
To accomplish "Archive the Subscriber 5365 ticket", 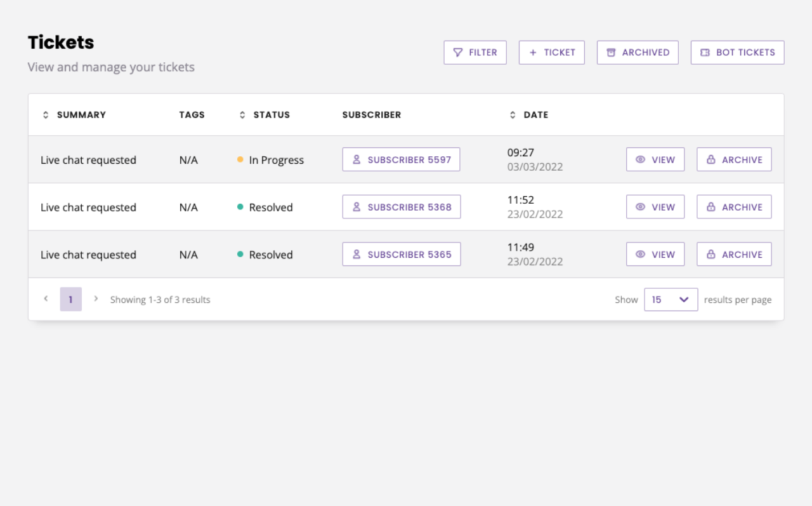I will 735,255.
